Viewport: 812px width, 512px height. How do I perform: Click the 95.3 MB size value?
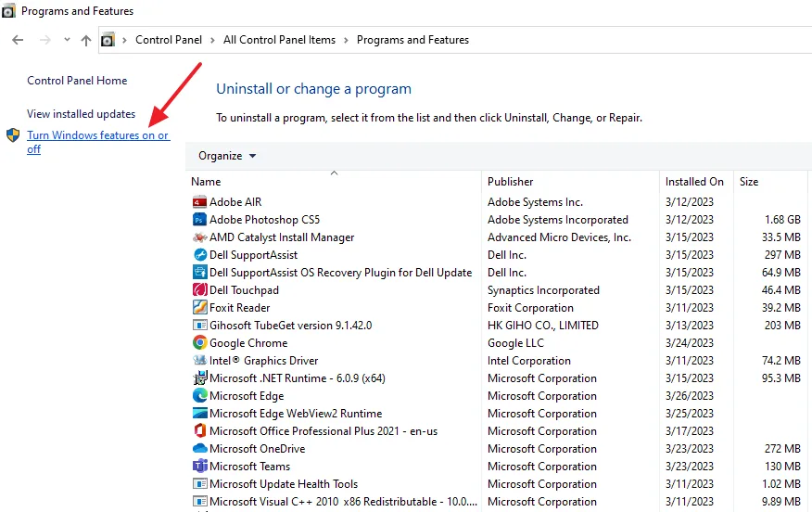coord(780,378)
